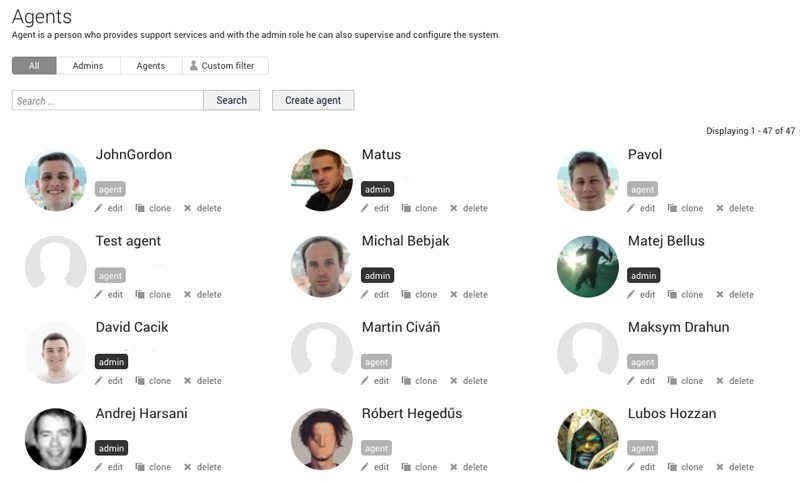Switch to the Admins filter tab
800x482 pixels.
click(x=88, y=66)
